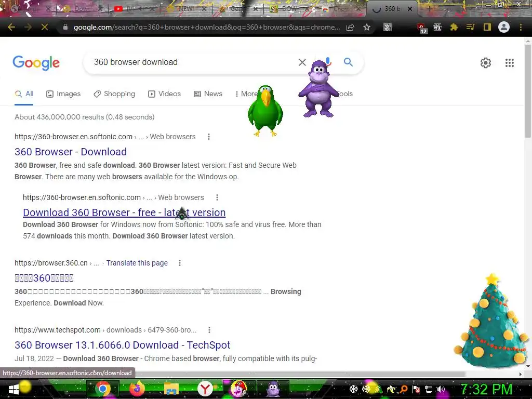This screenshot has width=532, height=399.
Task: Click the volume speaker tray icon
Action: tap(441, 390)
